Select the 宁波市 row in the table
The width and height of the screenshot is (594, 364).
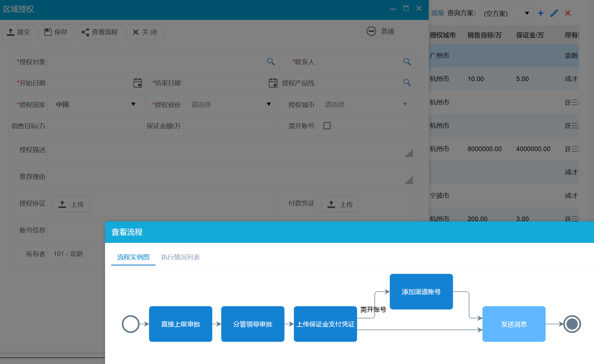504,195
